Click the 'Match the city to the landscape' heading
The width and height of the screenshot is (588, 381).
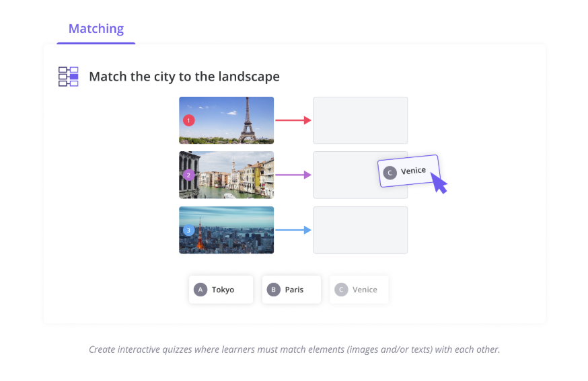[184, 77]
